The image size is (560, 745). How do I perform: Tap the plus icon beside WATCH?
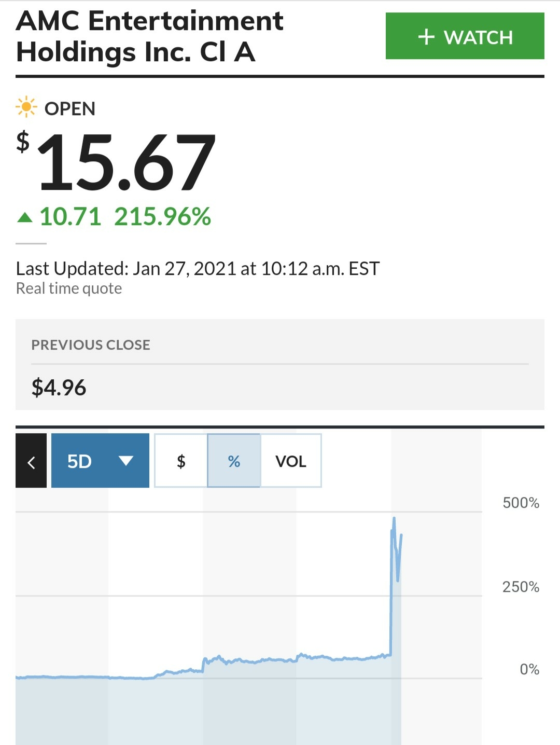click(426, 37)
